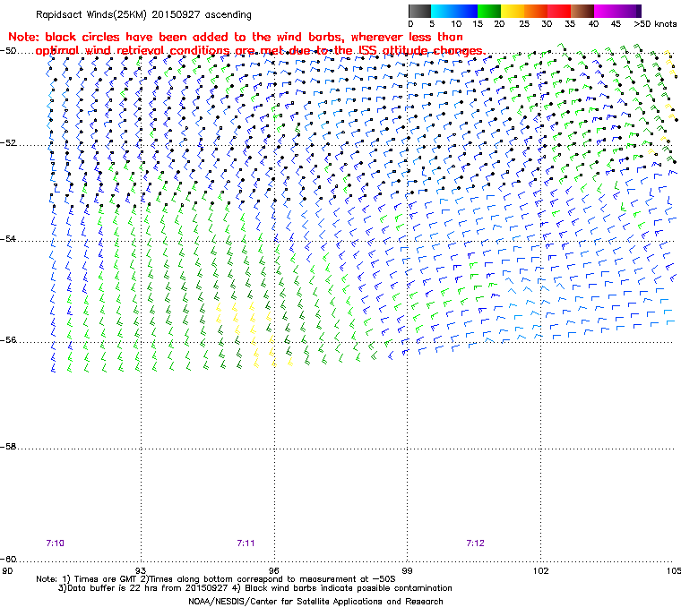Screen dimensions: 681x616
Task: Click the '>50 knots' legend label
Action: (x=655, y=24)
